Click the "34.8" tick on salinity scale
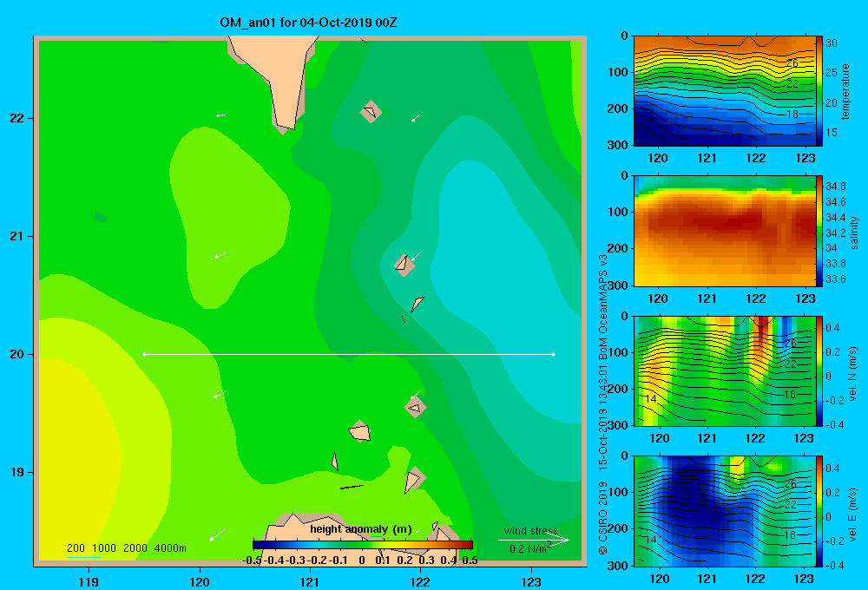 tap(836, 186)
